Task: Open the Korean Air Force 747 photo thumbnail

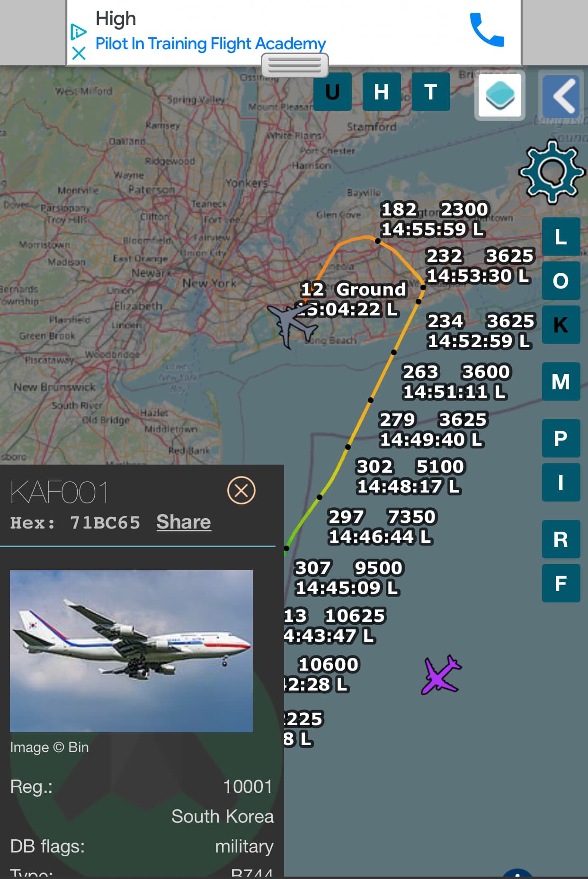Action: pyautogui.click(x=131, y=651)
